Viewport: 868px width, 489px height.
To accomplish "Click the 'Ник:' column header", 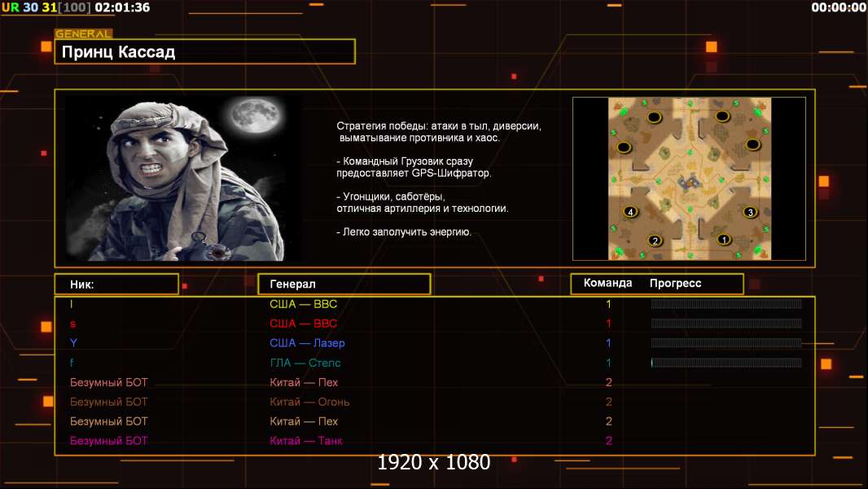I will tap(116, 284).
